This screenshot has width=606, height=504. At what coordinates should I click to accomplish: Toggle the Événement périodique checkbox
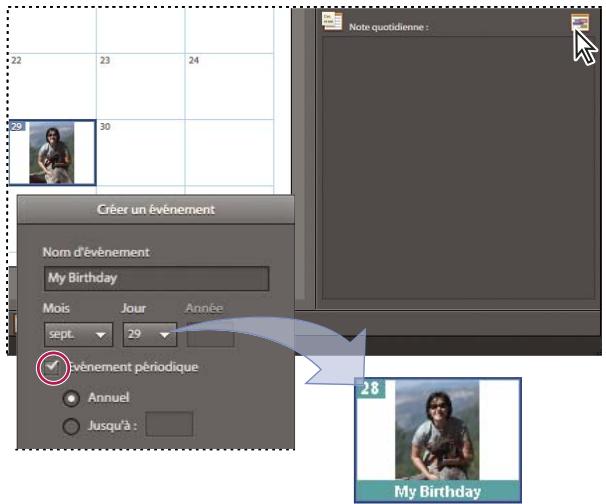[51, 367]
